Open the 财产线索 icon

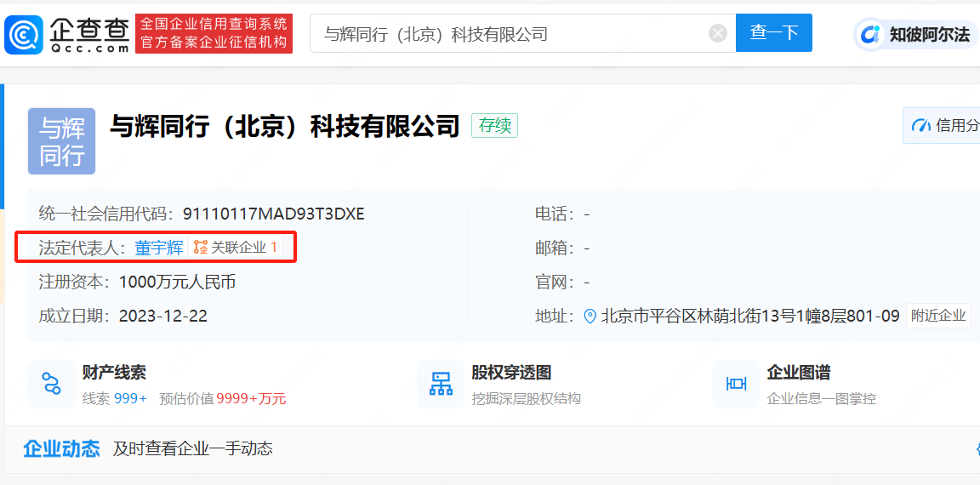[x=51, y=384]
